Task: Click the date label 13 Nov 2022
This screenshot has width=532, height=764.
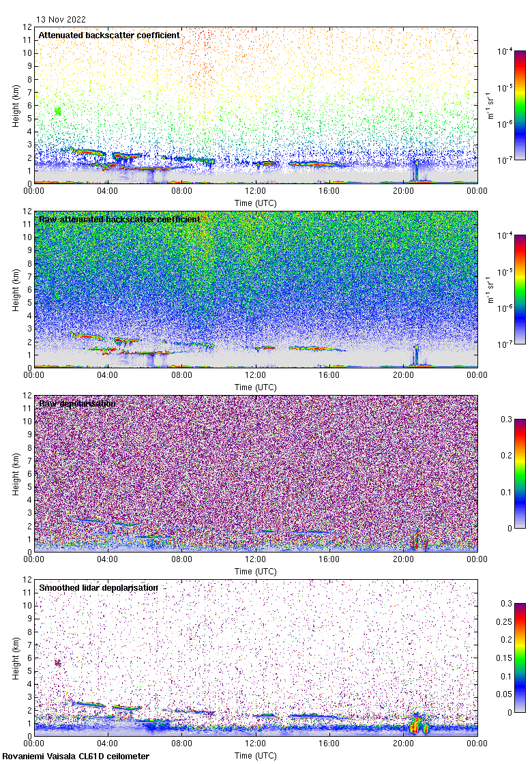Action: [61, 20]
